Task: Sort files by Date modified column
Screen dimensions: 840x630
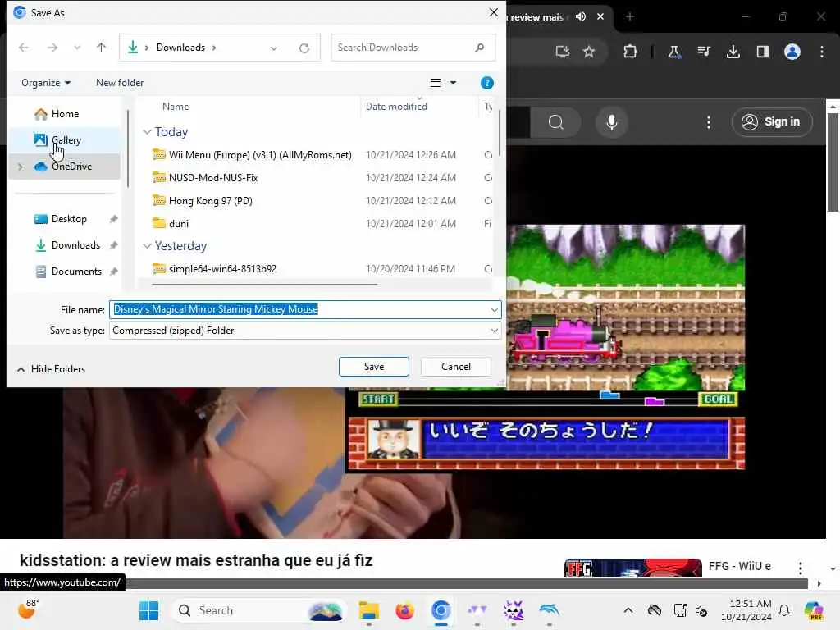Action: [396, 107]
